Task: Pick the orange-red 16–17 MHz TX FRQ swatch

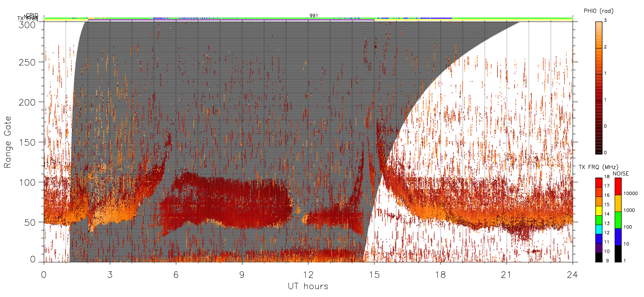Action: coord(599,191)
